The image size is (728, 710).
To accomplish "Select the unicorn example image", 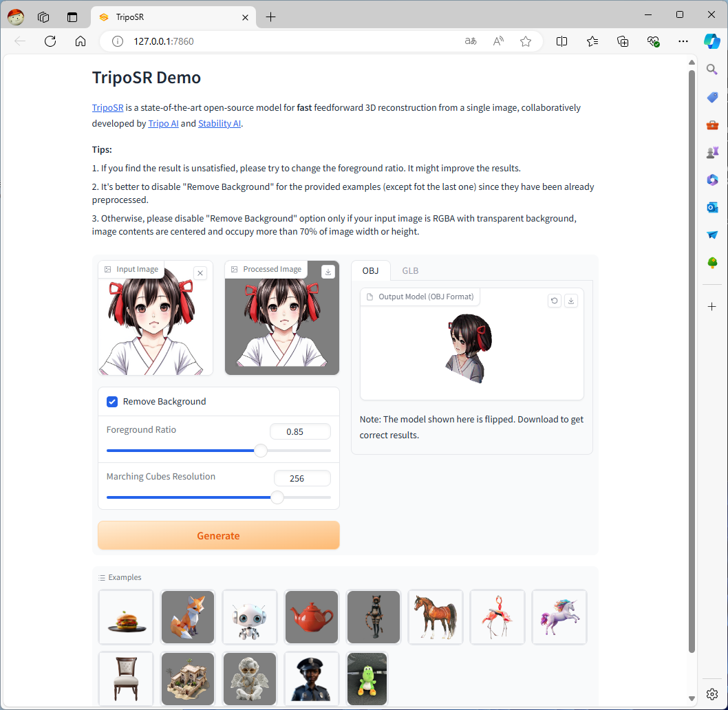I will (559, 617).
